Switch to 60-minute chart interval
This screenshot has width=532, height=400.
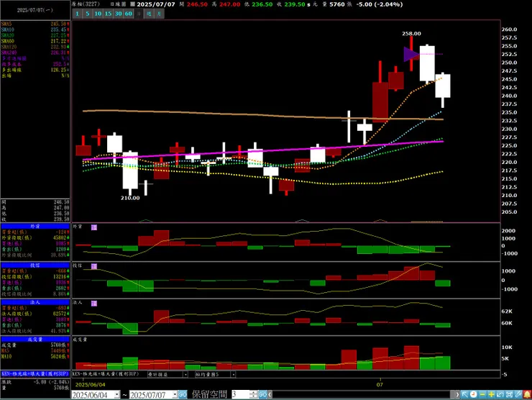coord(128,14)
